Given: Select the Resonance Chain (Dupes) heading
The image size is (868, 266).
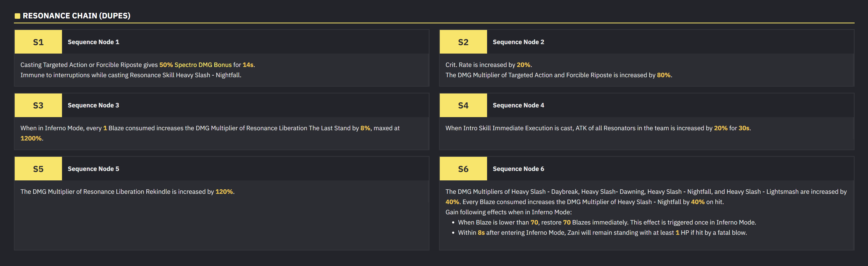Looking at the screenshot, I should click(76, 16).
